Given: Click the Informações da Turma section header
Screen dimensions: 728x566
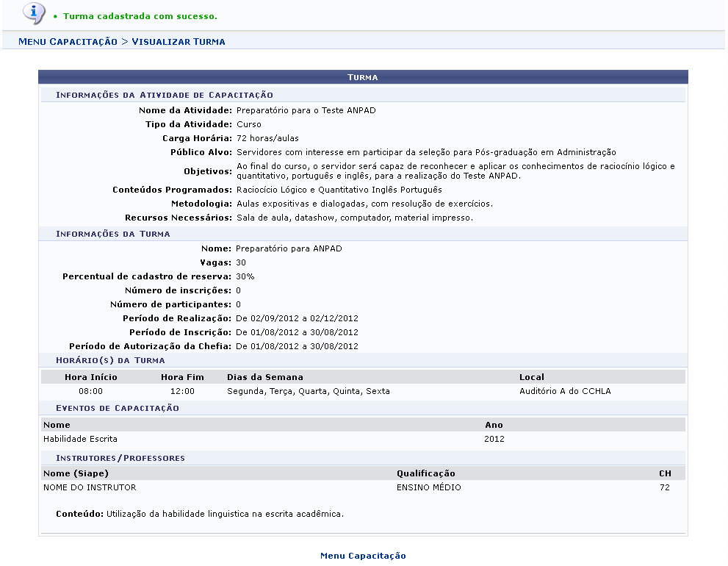Looking at the screenshot, I should [x=113, y=234].
